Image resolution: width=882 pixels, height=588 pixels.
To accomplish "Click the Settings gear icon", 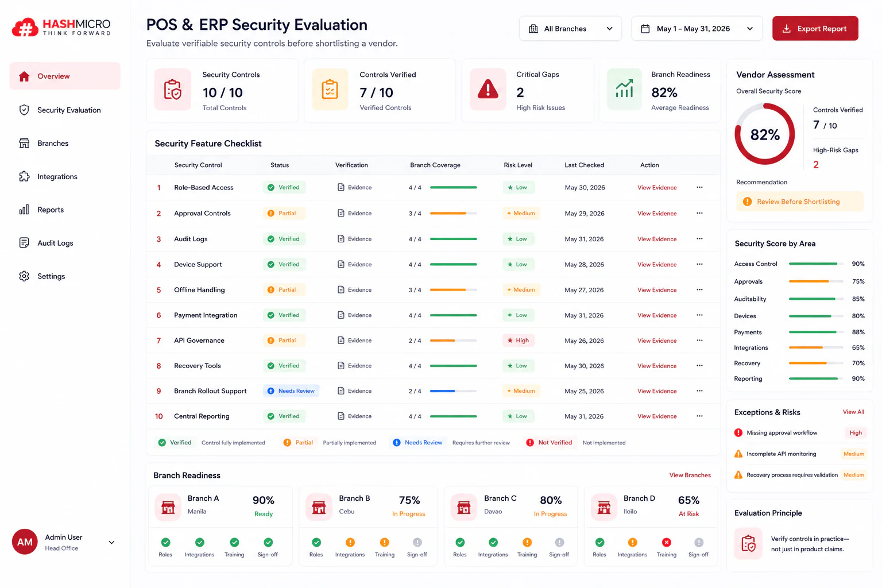I will (24, 276).
